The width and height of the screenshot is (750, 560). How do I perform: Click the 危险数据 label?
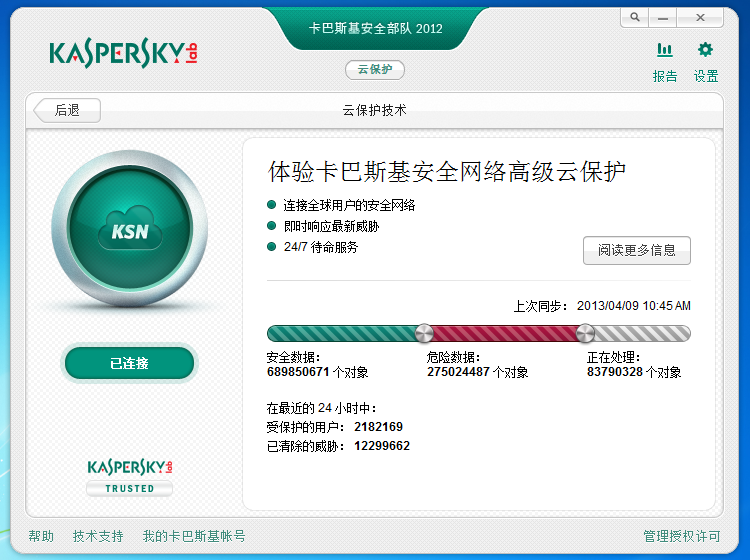(x=453, y=357)
